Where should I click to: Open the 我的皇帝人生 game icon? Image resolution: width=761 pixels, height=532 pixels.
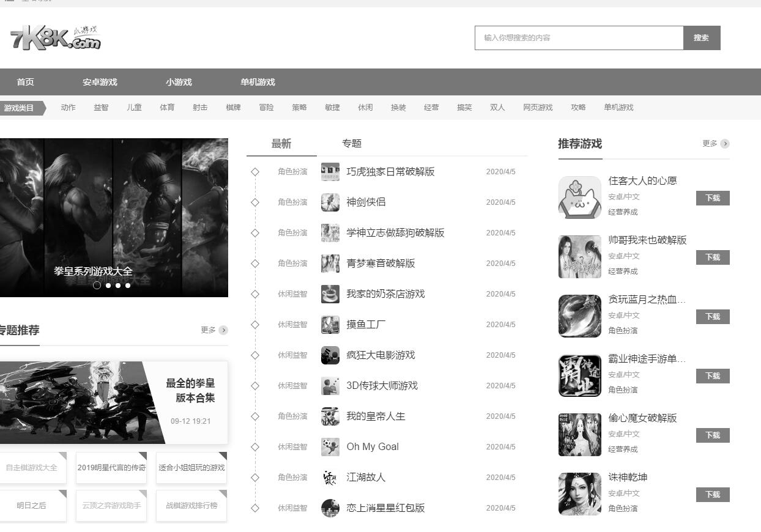tap(330, 416)
